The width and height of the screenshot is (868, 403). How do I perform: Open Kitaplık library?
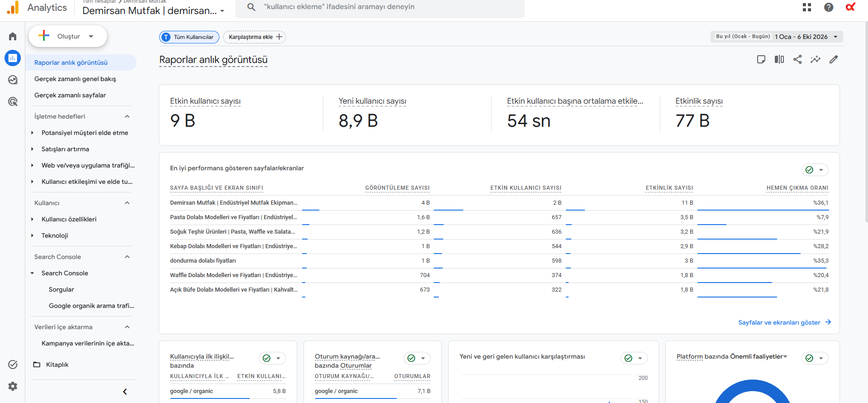click(x=57, y=365)
